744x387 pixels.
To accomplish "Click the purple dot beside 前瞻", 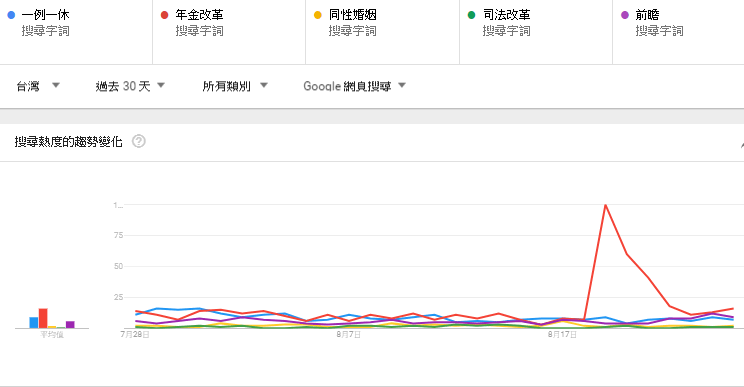I will [x=625, y=15].
